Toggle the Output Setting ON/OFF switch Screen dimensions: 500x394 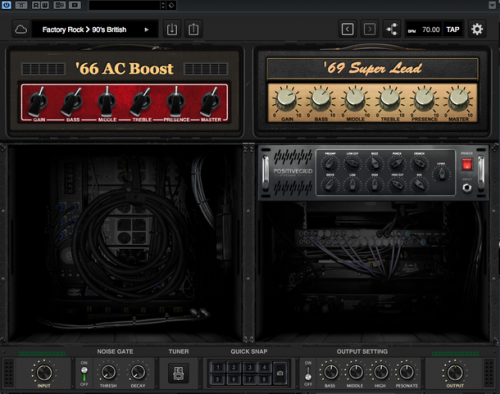[x=308, y=373]
